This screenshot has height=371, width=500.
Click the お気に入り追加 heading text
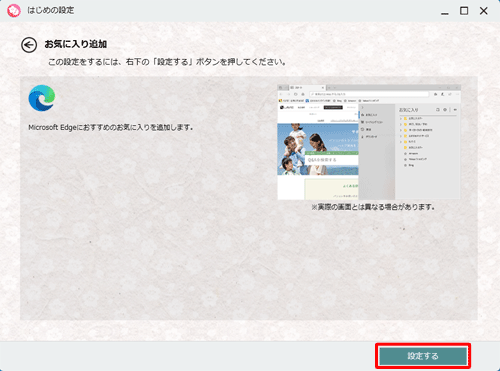pyautogui.click(x=76, y=44)
